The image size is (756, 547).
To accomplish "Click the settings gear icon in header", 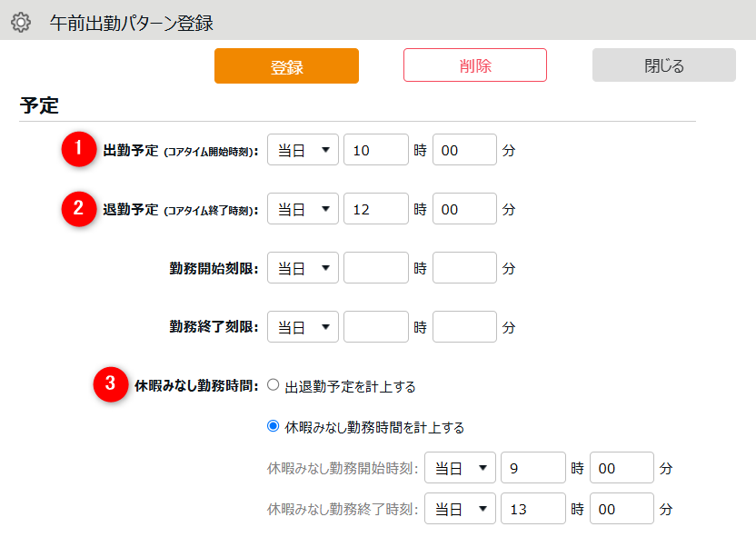I will (x=20, y=22).
